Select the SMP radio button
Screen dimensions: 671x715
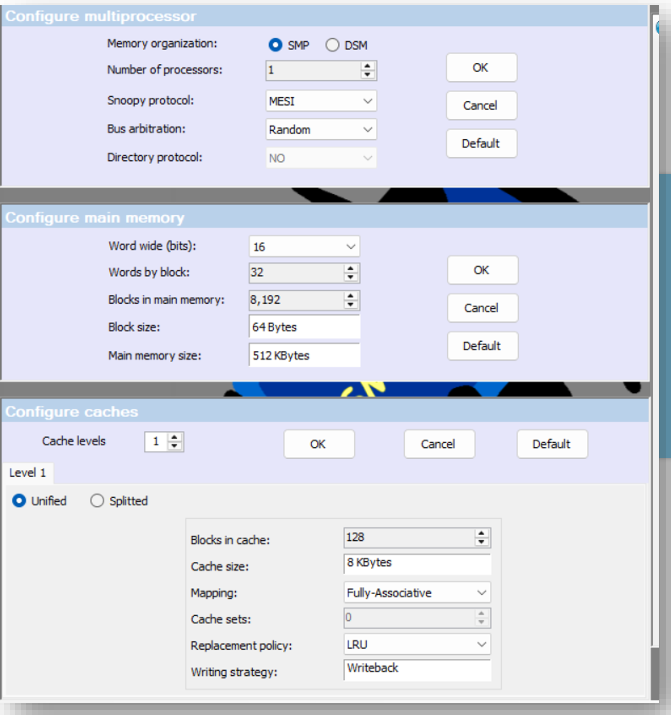click(x=275, y=45)
